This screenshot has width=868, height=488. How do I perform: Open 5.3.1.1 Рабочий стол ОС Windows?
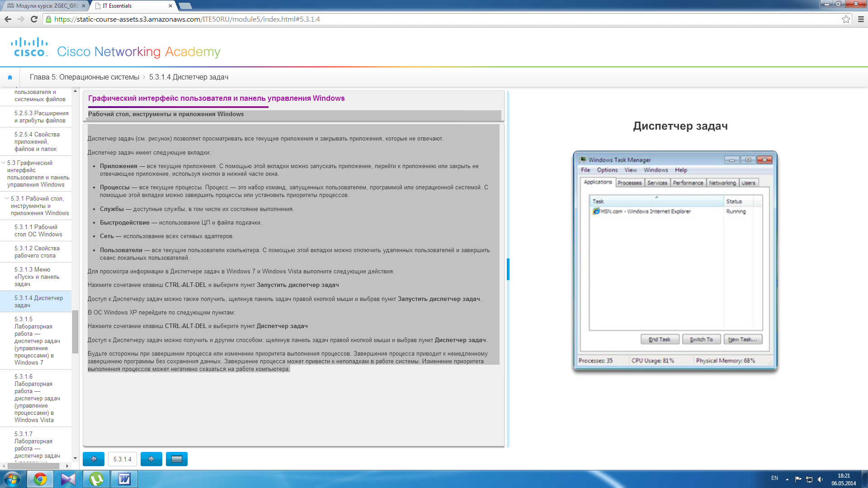[x=36, y=230]
